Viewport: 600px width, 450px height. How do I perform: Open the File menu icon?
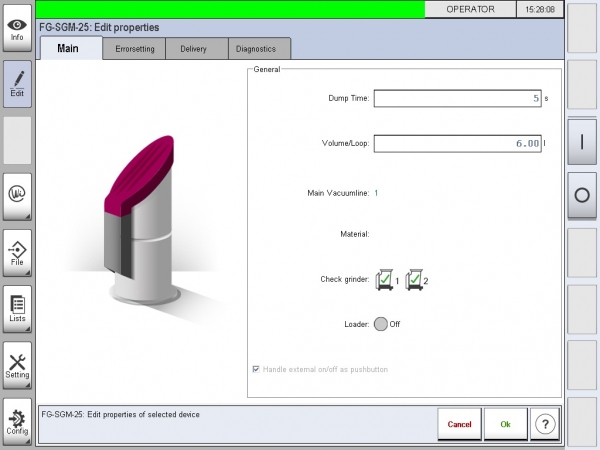click(17, 252)
